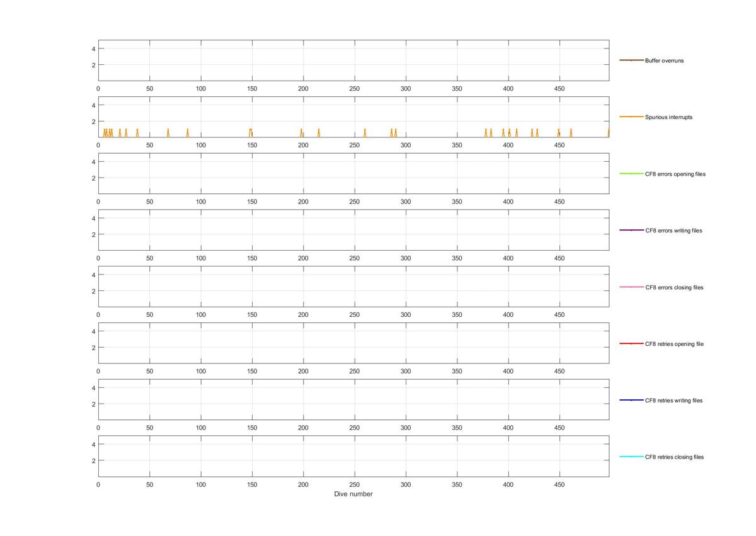
Task: Click the Buffer overruns legend label
Action: (664, 60)
